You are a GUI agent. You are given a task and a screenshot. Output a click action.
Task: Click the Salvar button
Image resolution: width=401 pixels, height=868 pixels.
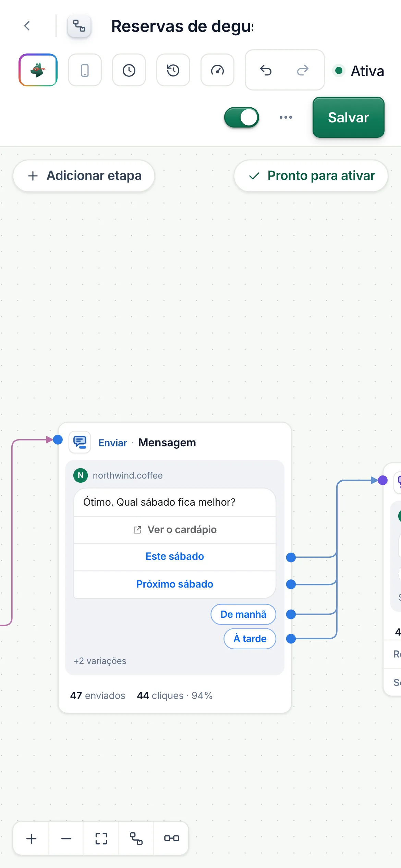click(x=348, y=117)
